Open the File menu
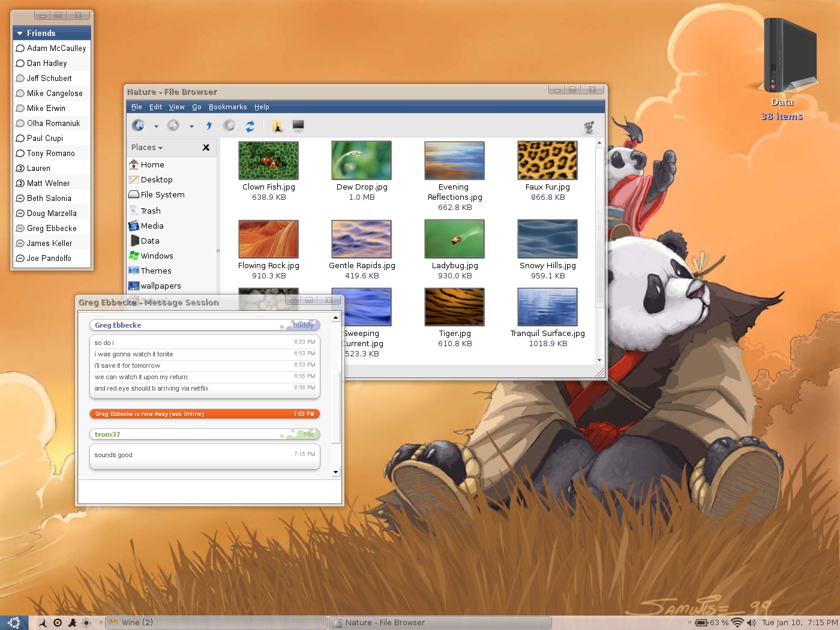 click(x=137, y=107)
